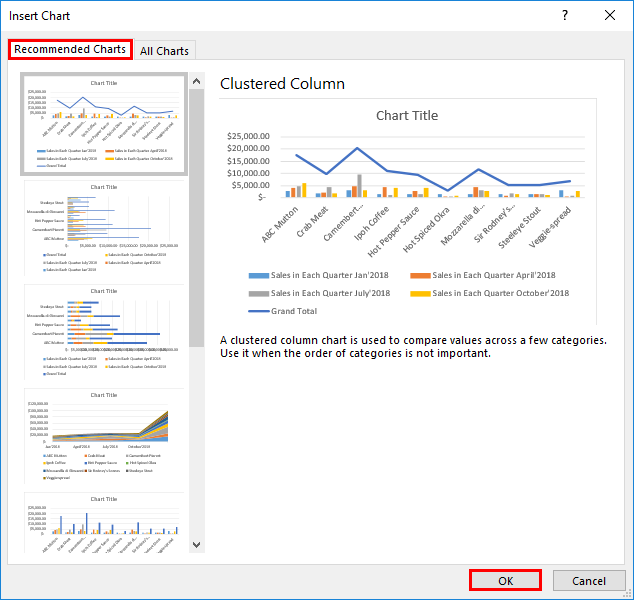Close the Insert Chart dialog
The width and height of the screenshot is (634, 600).
click(610, 15)
